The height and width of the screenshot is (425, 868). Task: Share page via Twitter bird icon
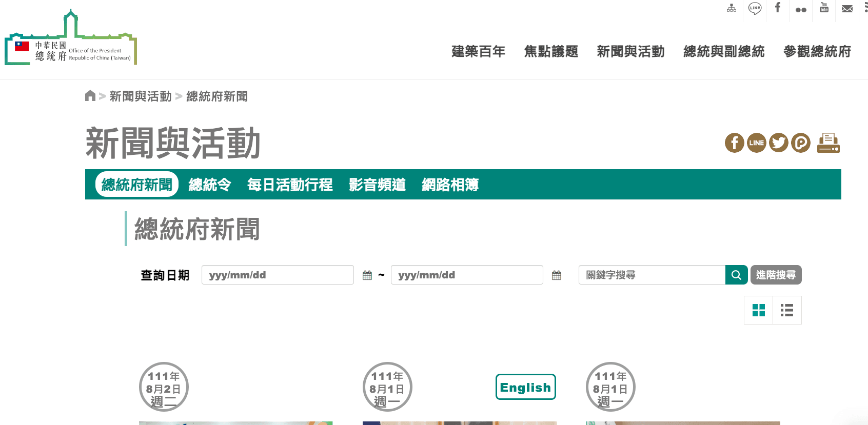(x=779, y=143)
